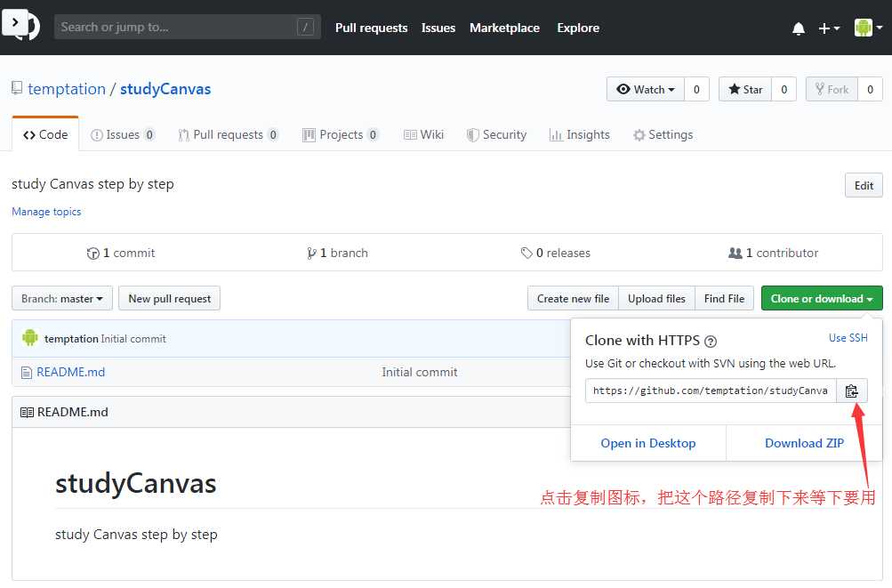Open the Settings tab

click(663, 135)
